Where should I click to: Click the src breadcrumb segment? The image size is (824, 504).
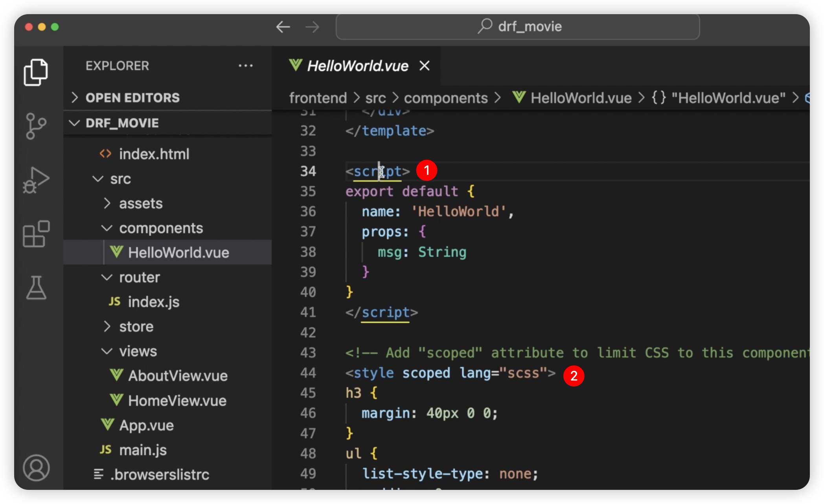[375, 98]
